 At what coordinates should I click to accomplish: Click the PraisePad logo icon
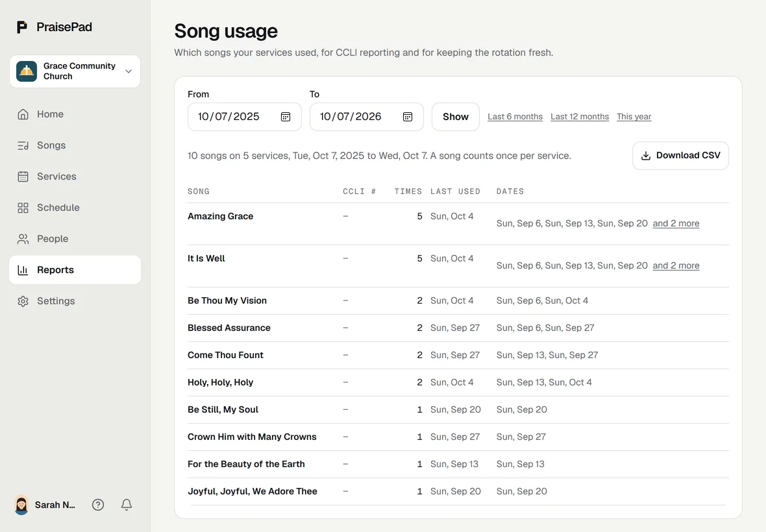(x=22, y=27)
